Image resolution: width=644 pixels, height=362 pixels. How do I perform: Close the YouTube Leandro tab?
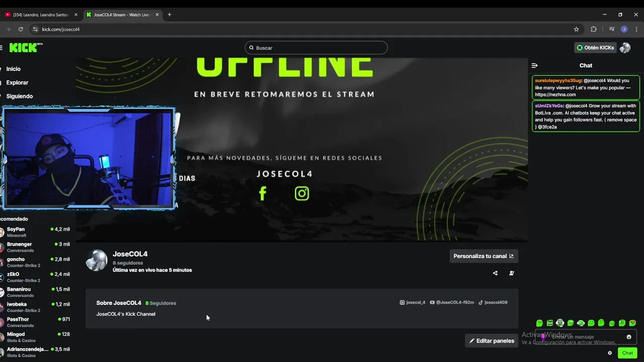click(x=75, y=15)
